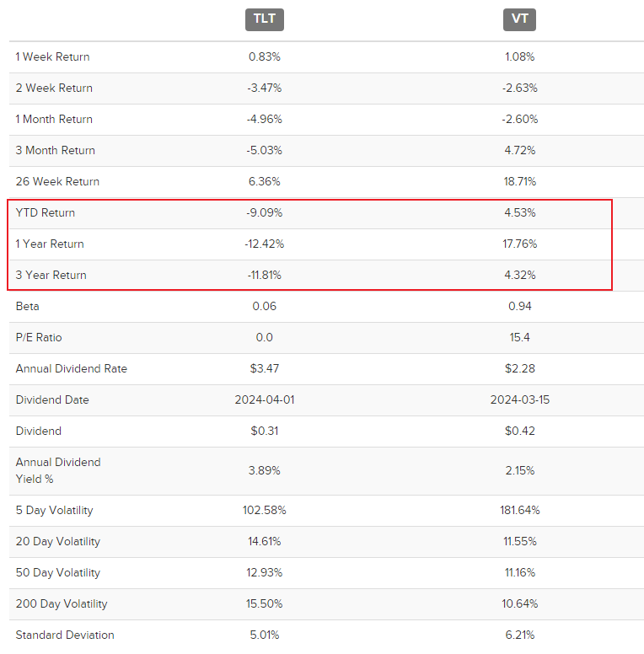Click the 2 Week Return row label
This screenshot has height=654, width=644.
click(x=54, y=88)
